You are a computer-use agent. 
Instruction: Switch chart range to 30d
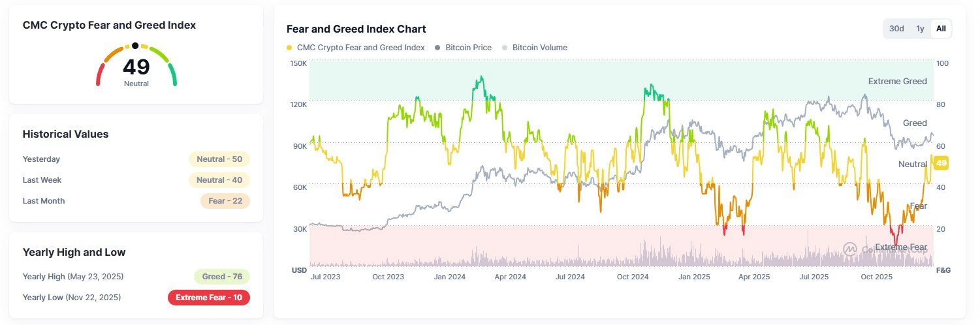point(896,29)
